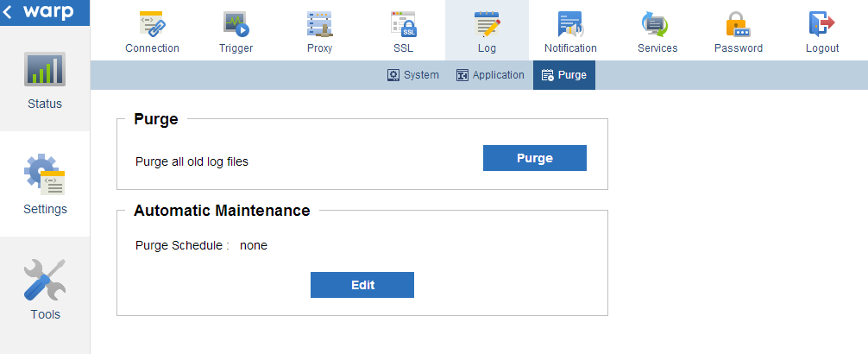The image size is (868, 354).
Task: Click the blue Purge button
Action: (535, 158)
